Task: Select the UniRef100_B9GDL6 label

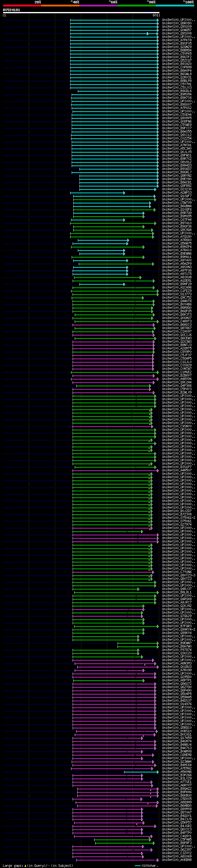Action: pos(177,91)
